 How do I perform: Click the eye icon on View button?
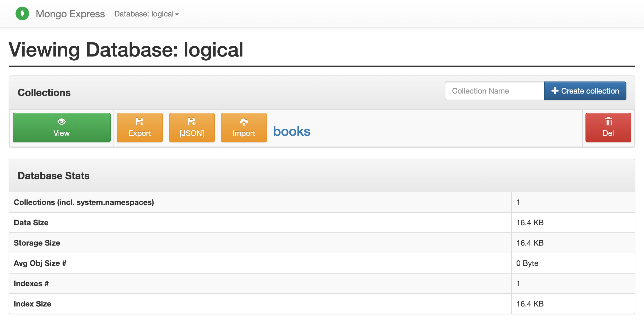tap(62, 121)
